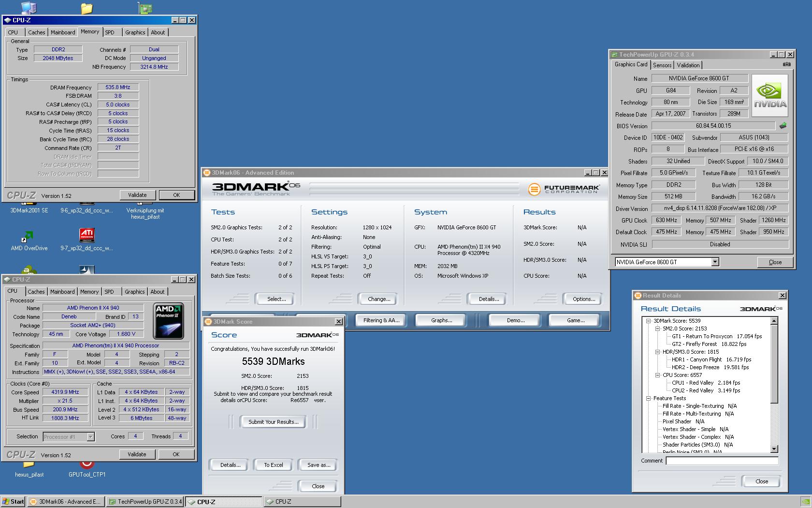
Task: Click the Graphs... button
Action: point(442,320)
